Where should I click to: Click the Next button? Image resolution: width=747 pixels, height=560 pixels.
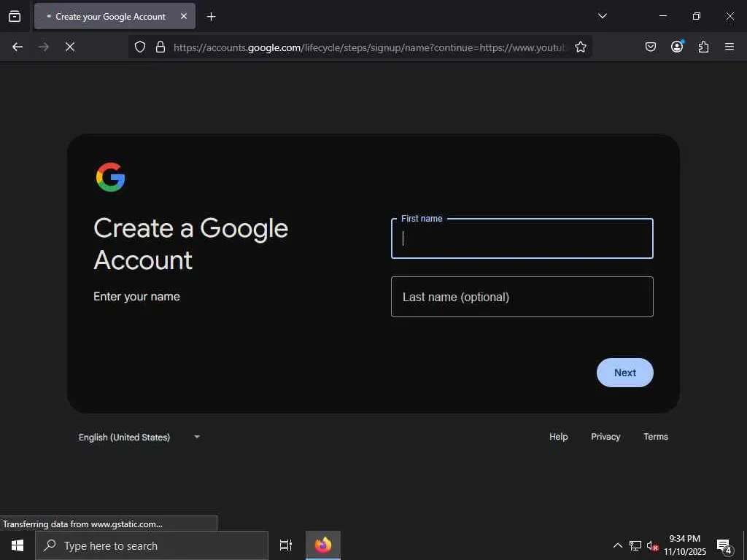tap(624, 373)
